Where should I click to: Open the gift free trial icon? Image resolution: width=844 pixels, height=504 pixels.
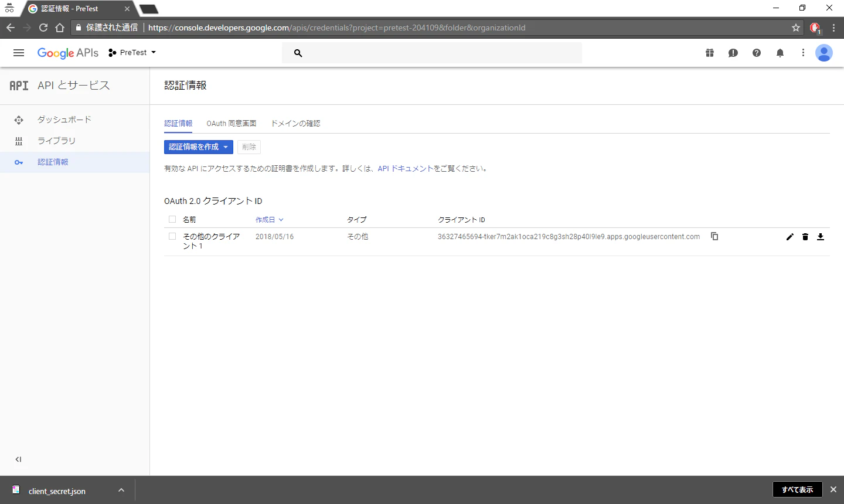pyautogui.click(x=710, y=53)
